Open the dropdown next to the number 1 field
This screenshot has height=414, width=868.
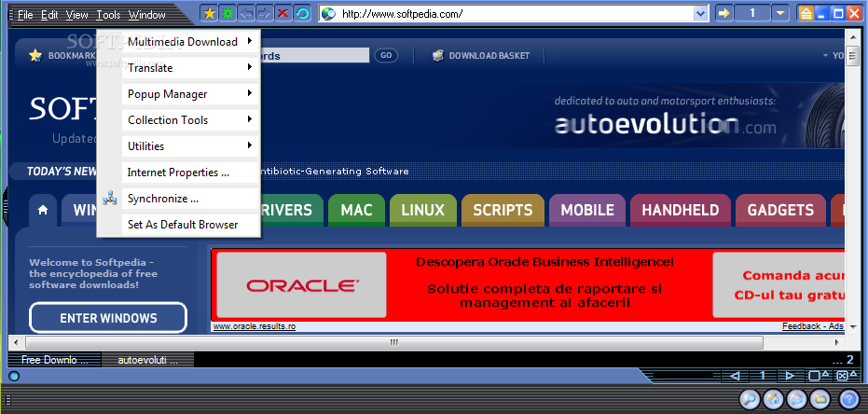tap(780, 13)
